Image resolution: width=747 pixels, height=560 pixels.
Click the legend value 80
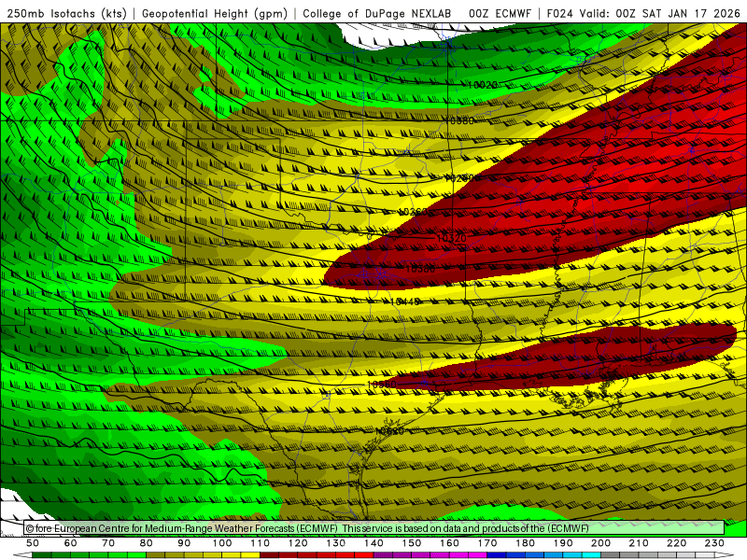147,543
